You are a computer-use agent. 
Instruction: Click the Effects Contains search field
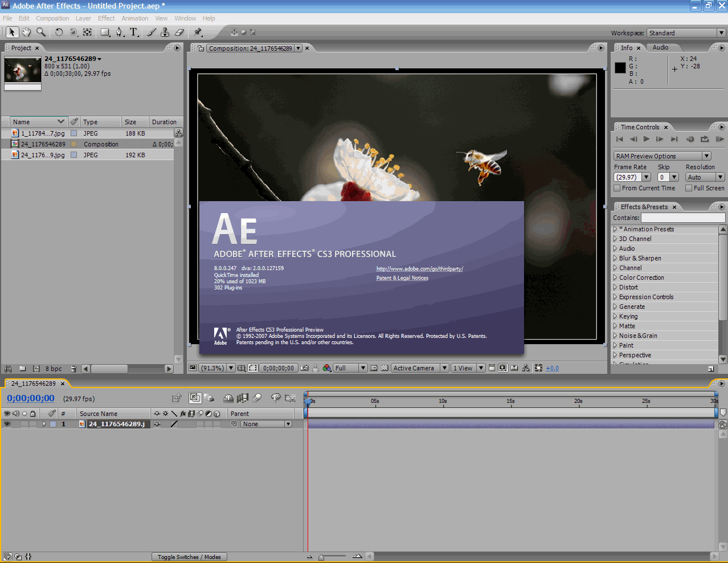coord(683,218)
